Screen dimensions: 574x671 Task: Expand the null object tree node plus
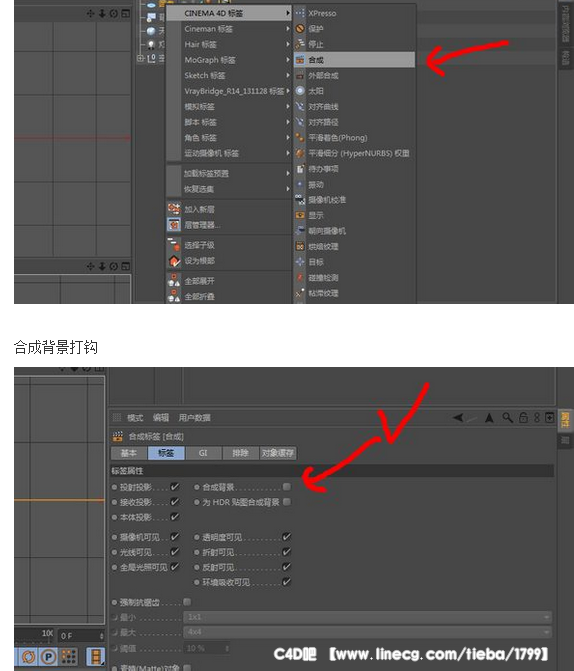tap(140, 58)
